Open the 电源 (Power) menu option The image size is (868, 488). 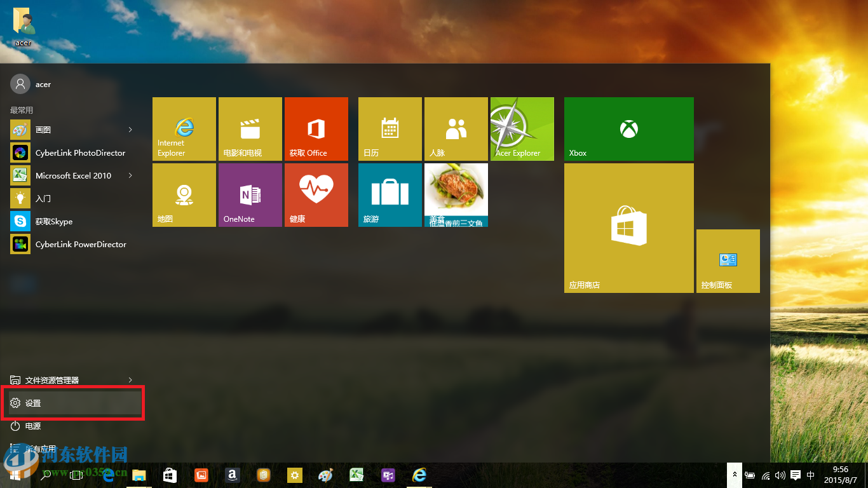(x=32, y=426)
